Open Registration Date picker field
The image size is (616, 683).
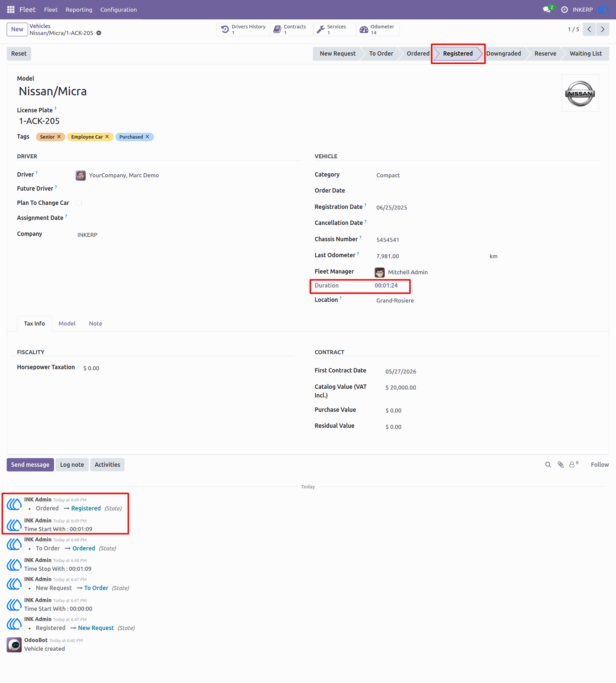click(x=487, y=207)
